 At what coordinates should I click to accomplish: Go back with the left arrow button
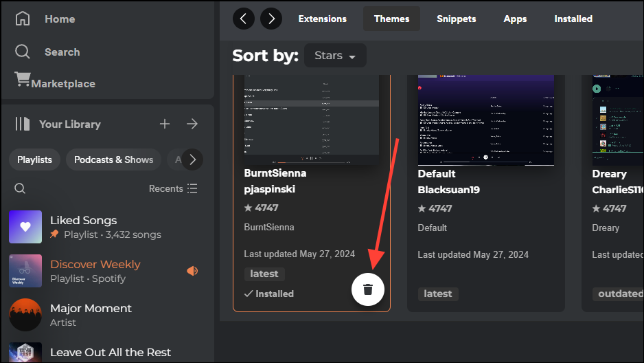point(244,19)
